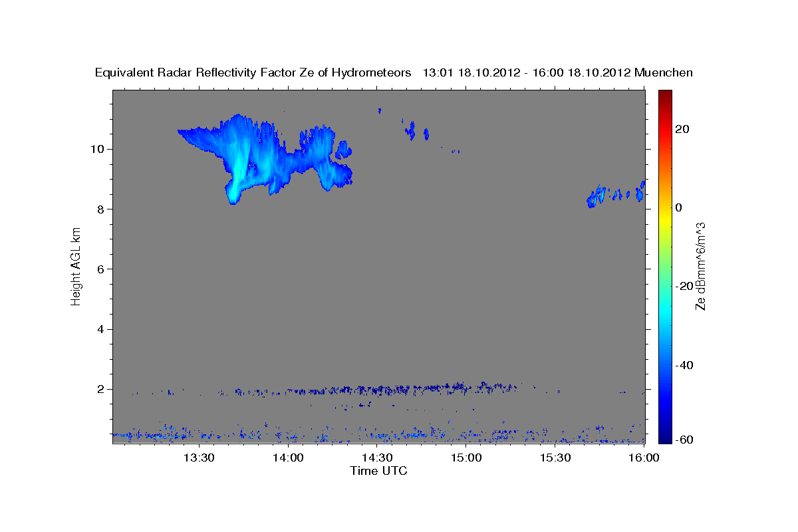Click the 'Height AGL km' axis label
The height and width of the screenshot is (532, 798).
76,266
